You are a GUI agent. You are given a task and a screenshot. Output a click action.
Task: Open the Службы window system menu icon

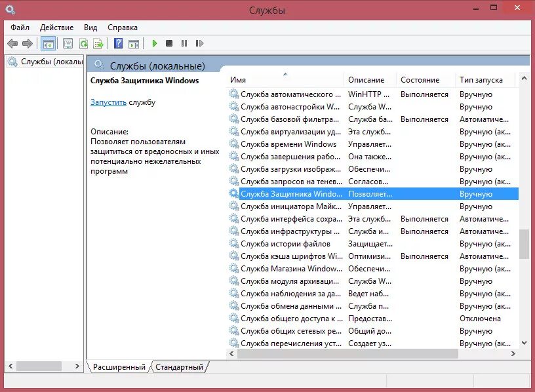[x=10, y=10]
